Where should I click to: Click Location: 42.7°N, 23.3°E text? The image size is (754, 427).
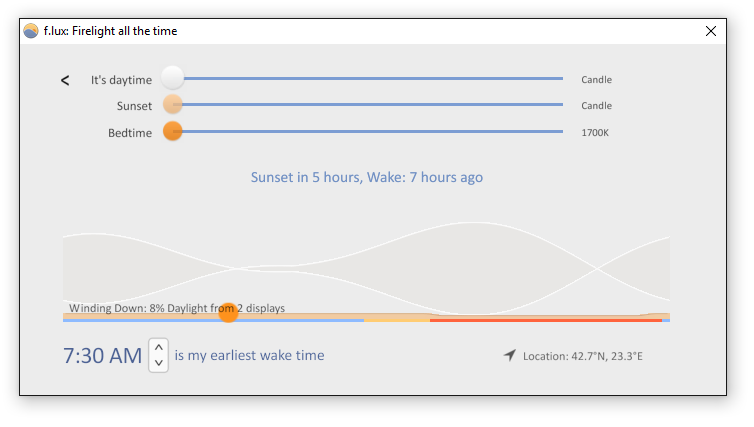[583, 356]
